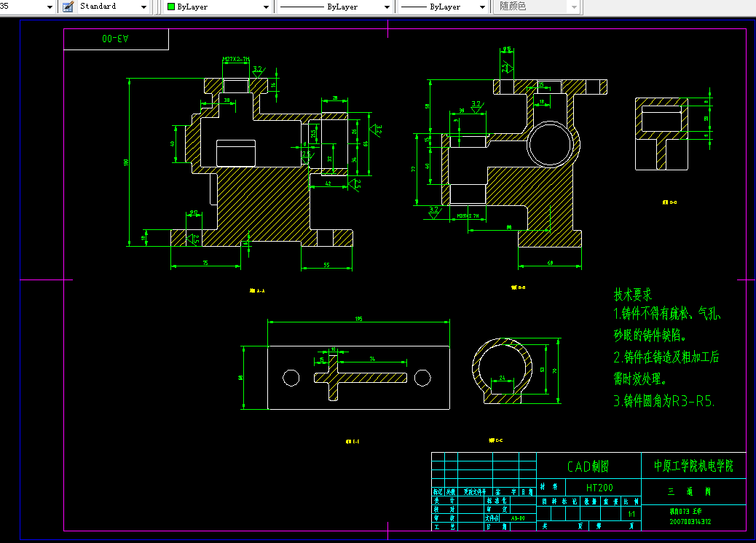This screenshot has height=543, width=756.
Task: Select the 中原工学院机电学院 title text
Action: (693, 465)
